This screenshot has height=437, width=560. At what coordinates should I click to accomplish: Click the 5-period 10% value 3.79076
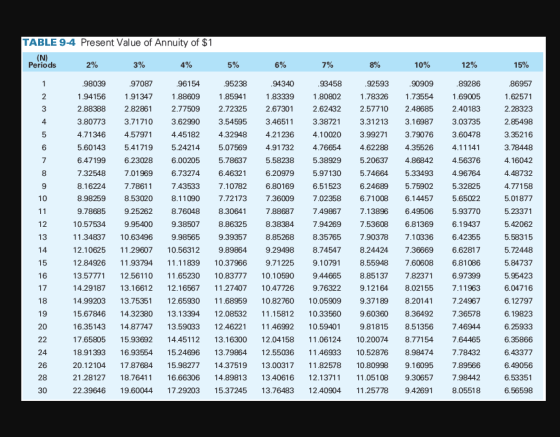coord(419,135)
